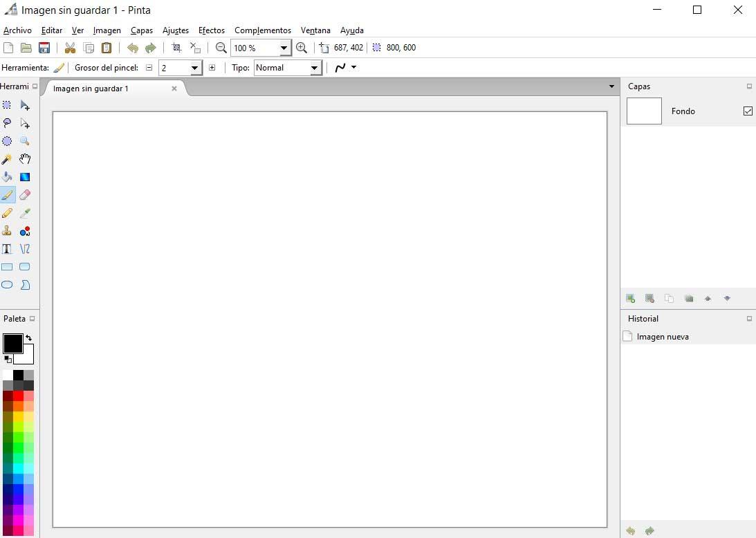756x538 pixels.
Task: Click the Crop to Selection icon
Action: point(177,48)
